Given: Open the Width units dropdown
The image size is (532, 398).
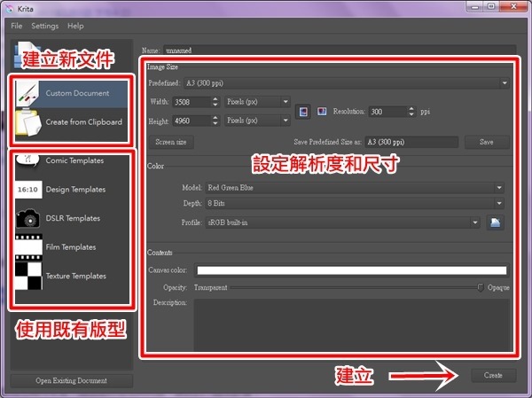Looking at the screenshot, I should (x=257, y=102).
